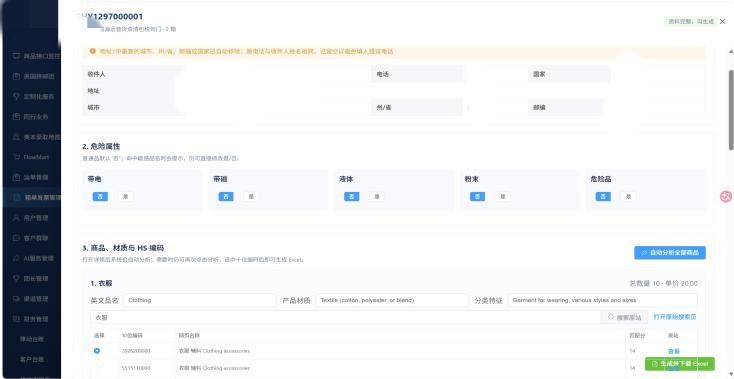Click the scrollbar up arrow
Viewport: 734px width, 379px height.
tap(731, 51)
